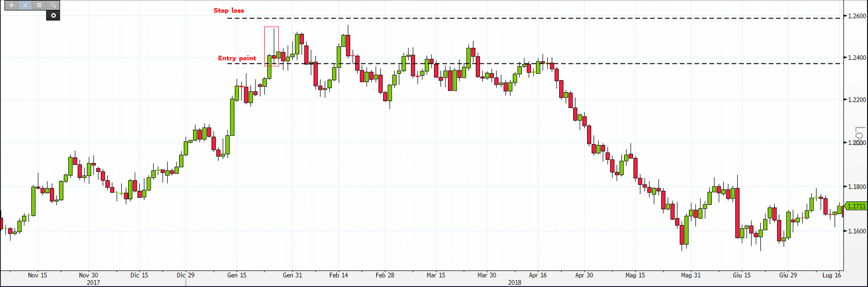
Task: Click the 2018 year label
Action: tap(515, 283)
